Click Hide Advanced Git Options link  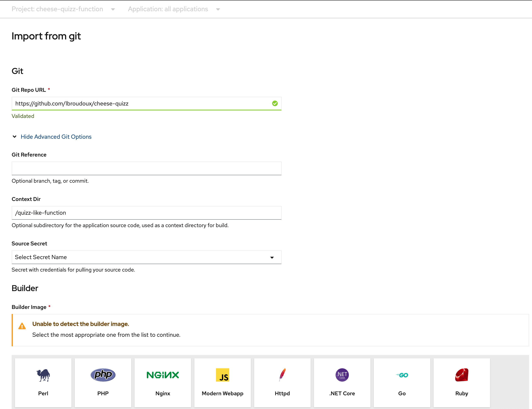coord(56,137)
